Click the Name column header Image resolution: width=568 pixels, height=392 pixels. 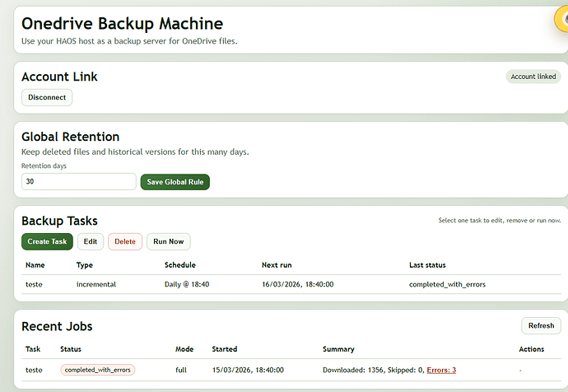35,265
